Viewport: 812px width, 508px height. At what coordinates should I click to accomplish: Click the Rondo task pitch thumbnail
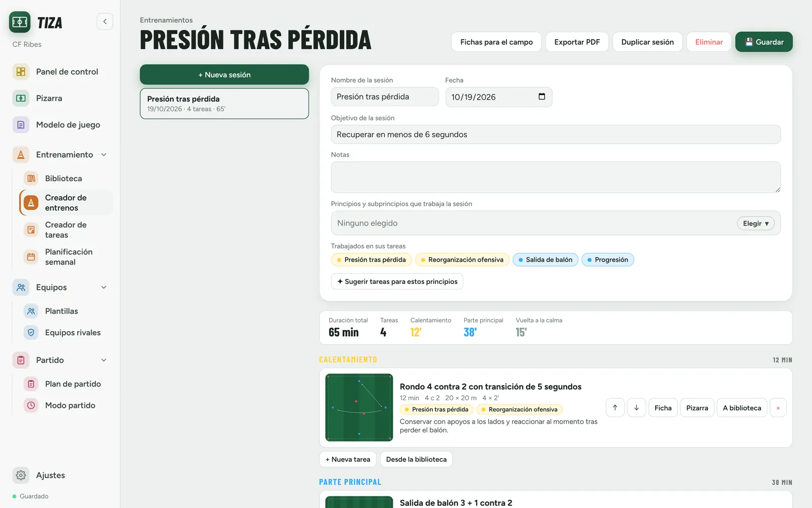[359, 407]
